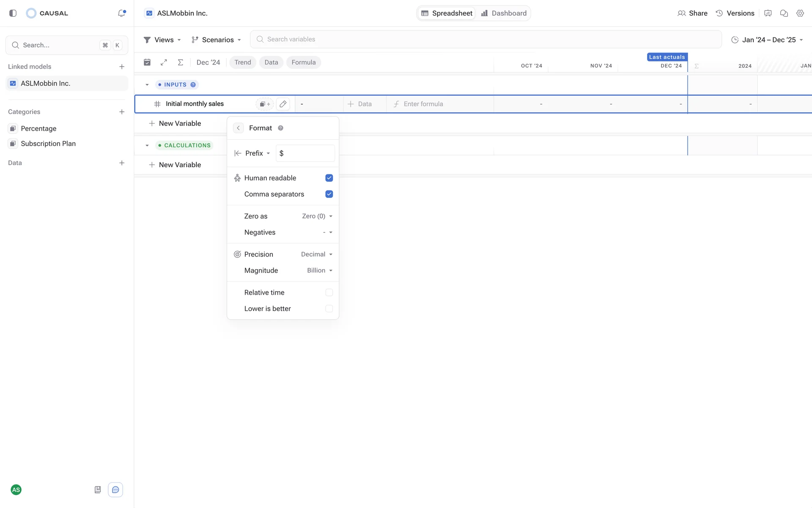Click the sigma aggregate icon in toolbar
The width and height of the screenshot is (812, 508).
pyautogui.click(x=180, y=62)
